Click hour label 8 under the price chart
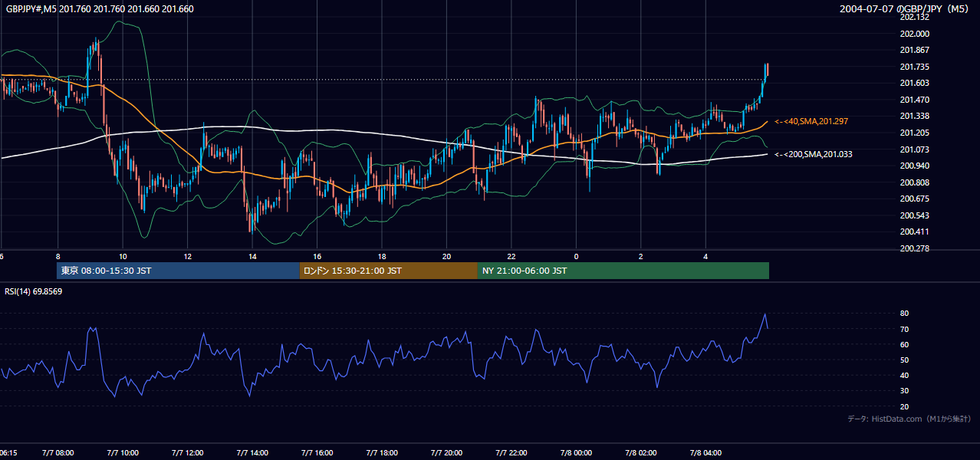 coord(58,256)
